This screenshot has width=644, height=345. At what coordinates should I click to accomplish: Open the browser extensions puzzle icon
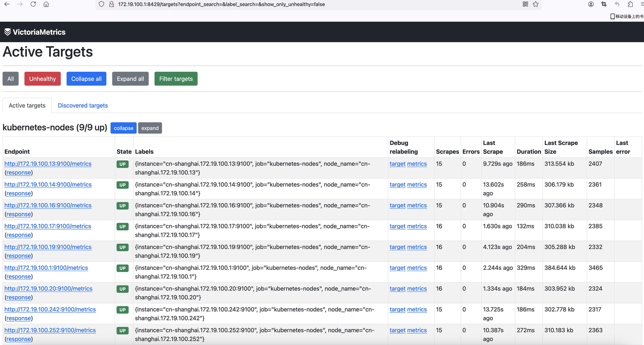click(x=630, y=4)
